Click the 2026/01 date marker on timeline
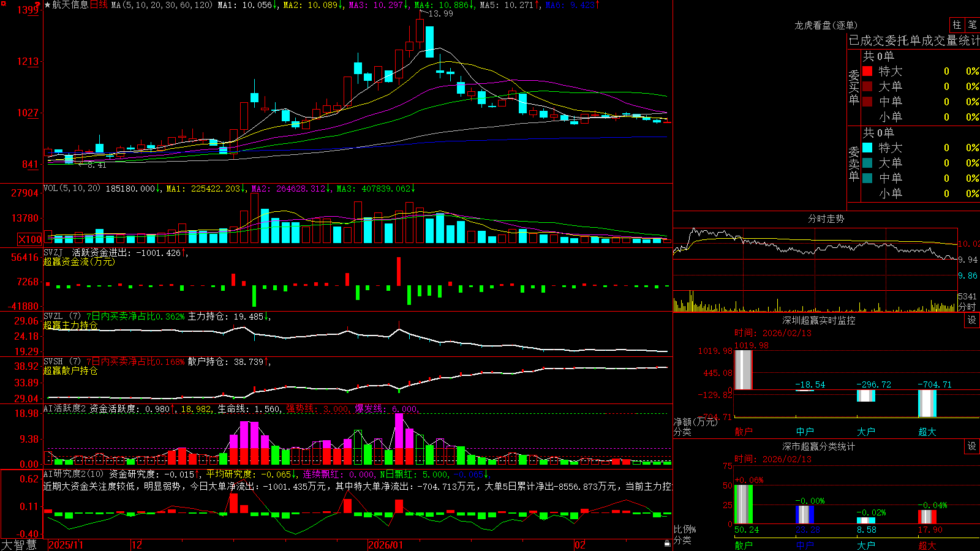980x551 pixels. tap(385, 545)
